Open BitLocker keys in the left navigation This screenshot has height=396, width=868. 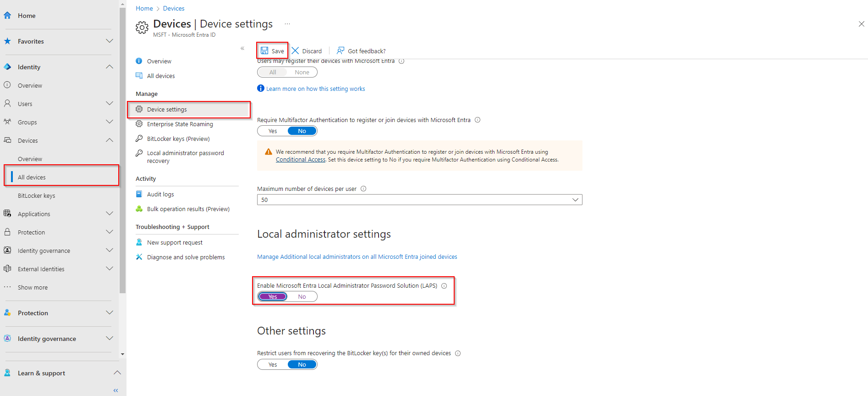pyautogui.click(x=36, y=195)
